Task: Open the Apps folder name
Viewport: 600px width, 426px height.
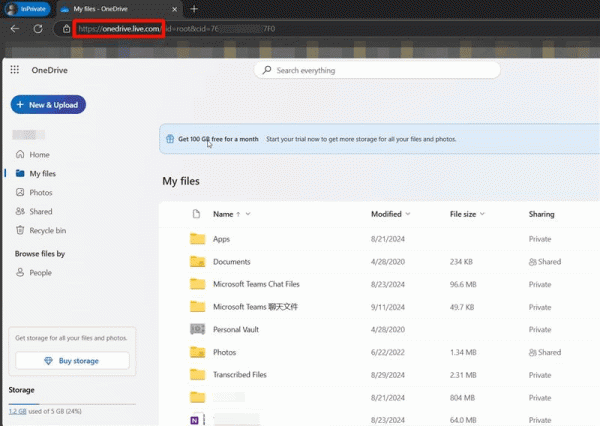Action: [x=221, y=239]
